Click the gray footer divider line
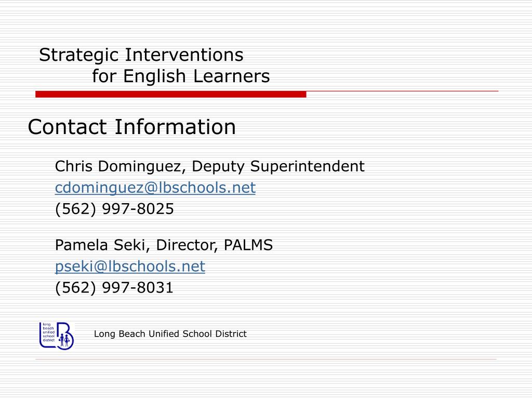 (266, 359)
